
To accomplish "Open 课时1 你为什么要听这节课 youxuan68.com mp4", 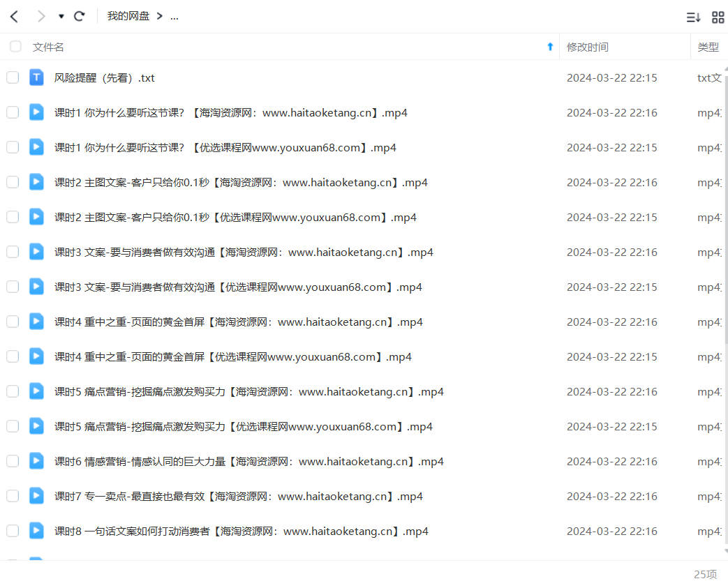I will pyautogui.click(x=225, y=148).
